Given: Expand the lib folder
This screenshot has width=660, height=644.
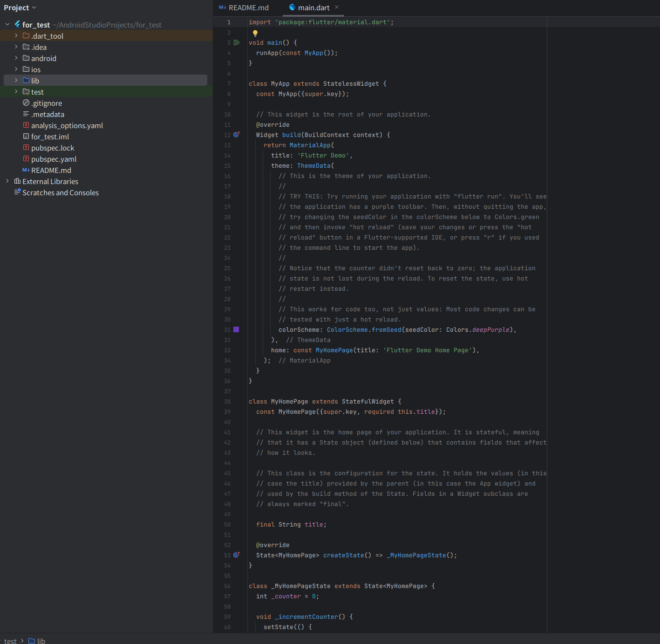Looking at the screenshot, I should [x=16, y=81].
